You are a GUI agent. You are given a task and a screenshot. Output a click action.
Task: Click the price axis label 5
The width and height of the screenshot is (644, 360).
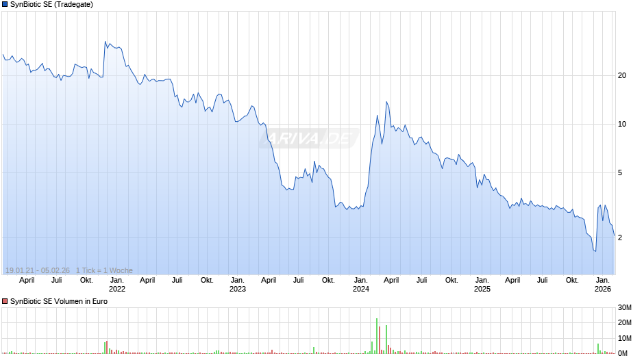pos(620,173)
